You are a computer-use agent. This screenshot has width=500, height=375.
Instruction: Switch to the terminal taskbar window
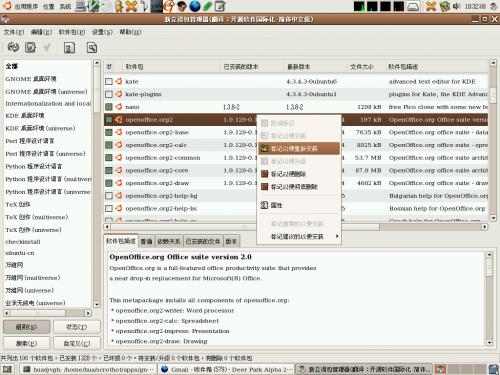pyautogui.click(x=88, y=369)
